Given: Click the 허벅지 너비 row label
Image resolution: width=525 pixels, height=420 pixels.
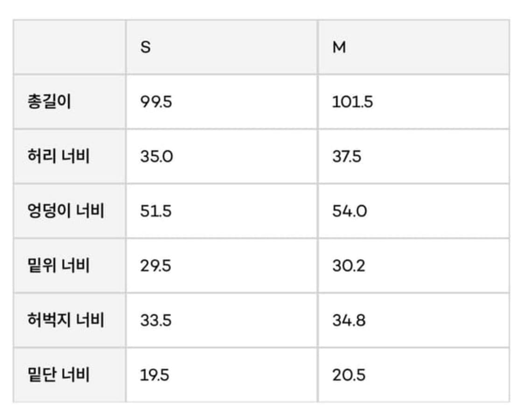Looking at the screenshot, I should tap(65, 320).
